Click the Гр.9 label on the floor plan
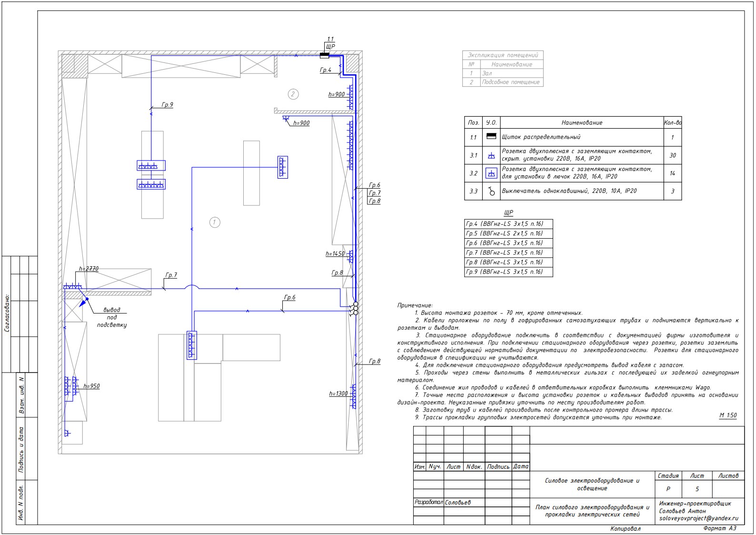 [167, 105]
